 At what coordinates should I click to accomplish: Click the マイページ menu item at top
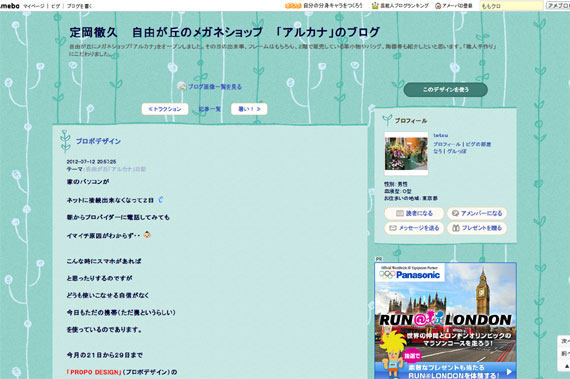(x=34, y=6)
